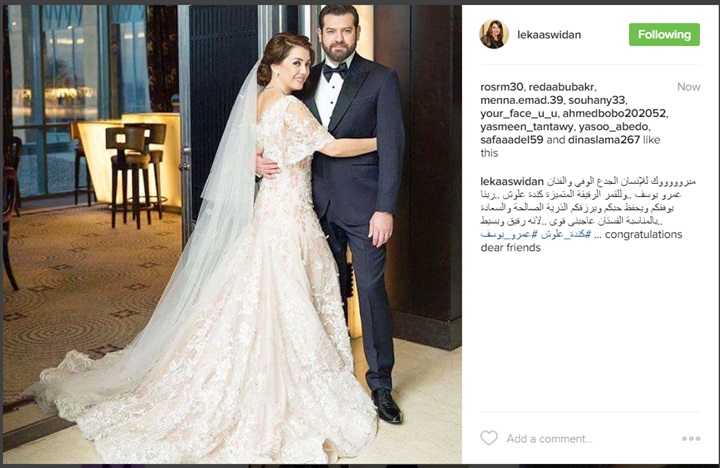Toggle the green Following button
This screenshot has height=468, width=720.
click(x=664, y=34)
